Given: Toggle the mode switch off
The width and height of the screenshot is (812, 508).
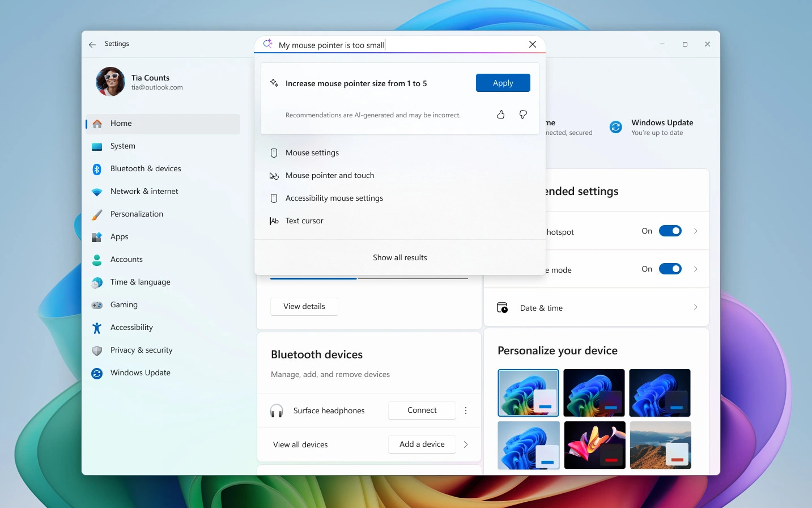Looking at the screenshot, I should (x=670, y=269).
